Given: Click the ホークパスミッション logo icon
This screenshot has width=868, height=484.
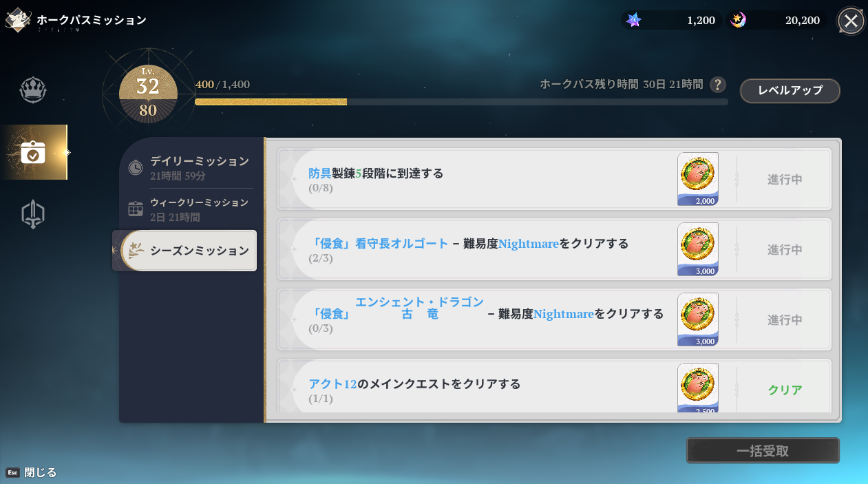Looking at the screenshot, I should pyautogui.click(x=18, y=20).
